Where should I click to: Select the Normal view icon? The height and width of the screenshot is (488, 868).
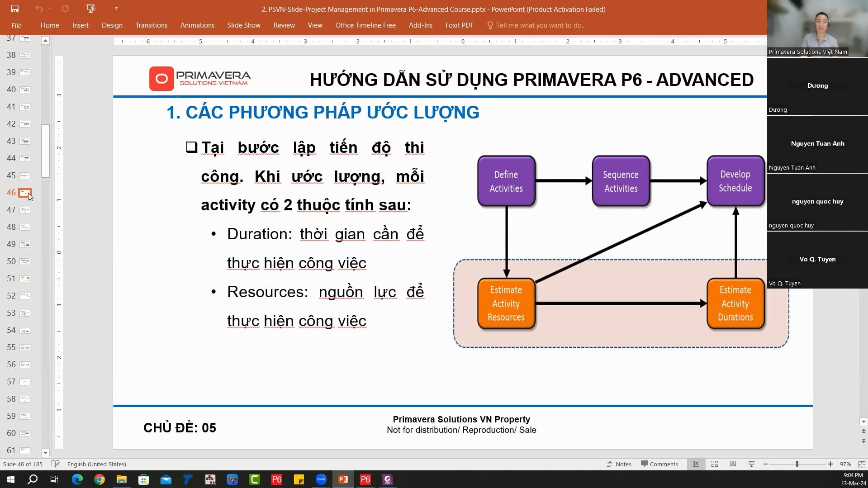pos(696,464)
